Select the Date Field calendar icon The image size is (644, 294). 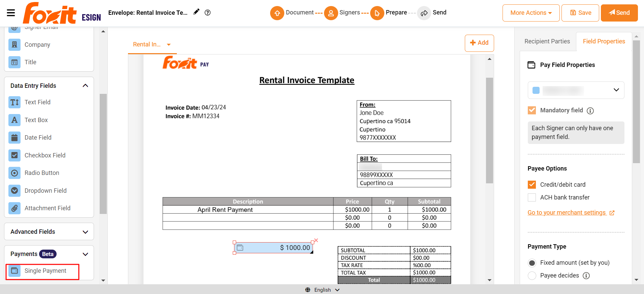coord(14,138)
